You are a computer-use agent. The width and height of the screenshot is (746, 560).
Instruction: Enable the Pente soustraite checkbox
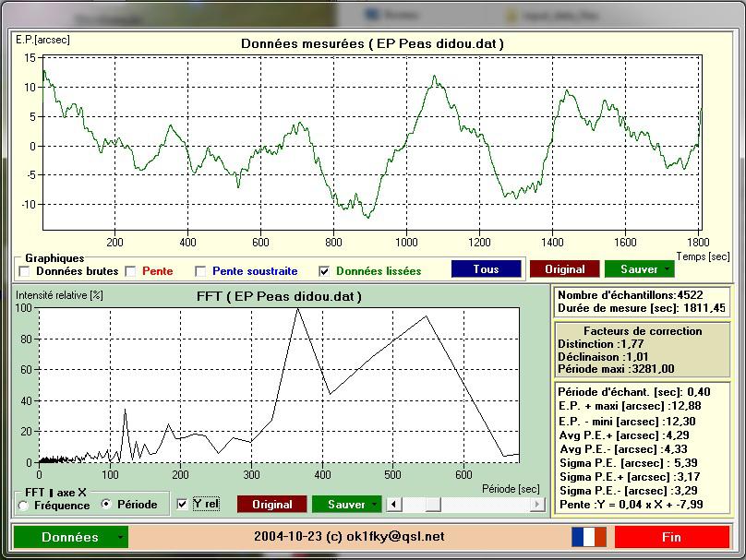(x=200, y=271)
